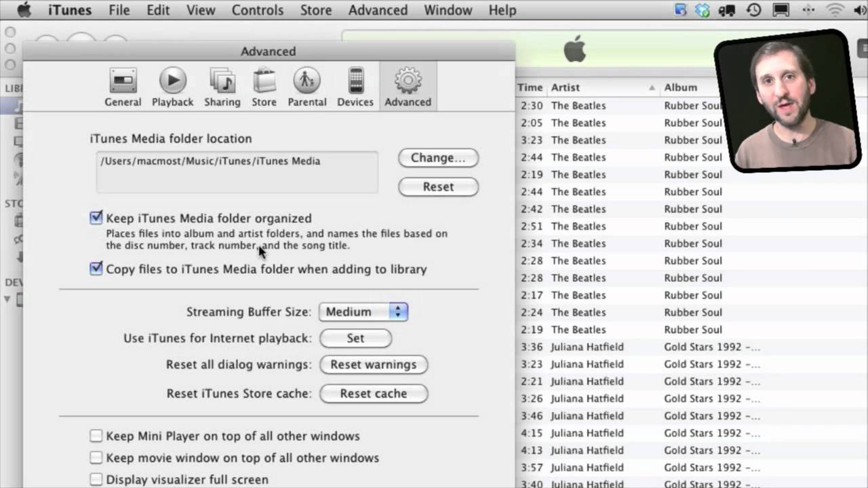Open the Window menu
This screenshot has height=488, width=868.
tap(448, 10)
